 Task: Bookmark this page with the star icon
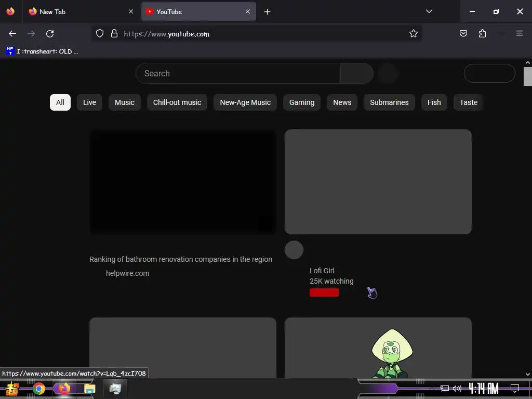point(413,33)
